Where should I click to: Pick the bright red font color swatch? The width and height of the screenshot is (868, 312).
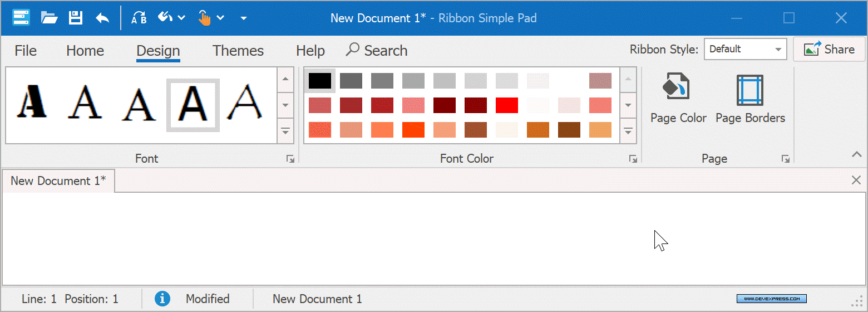click(507, 105)
